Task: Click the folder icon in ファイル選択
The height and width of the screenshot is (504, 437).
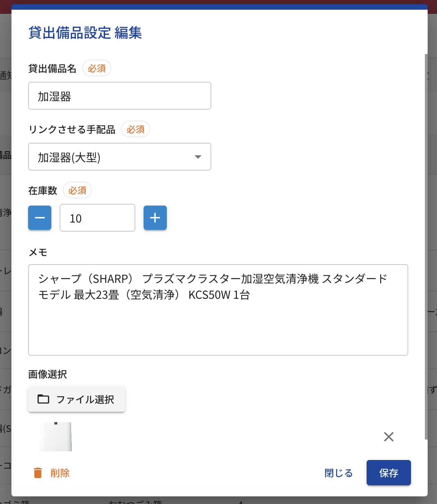Action: 43,399
